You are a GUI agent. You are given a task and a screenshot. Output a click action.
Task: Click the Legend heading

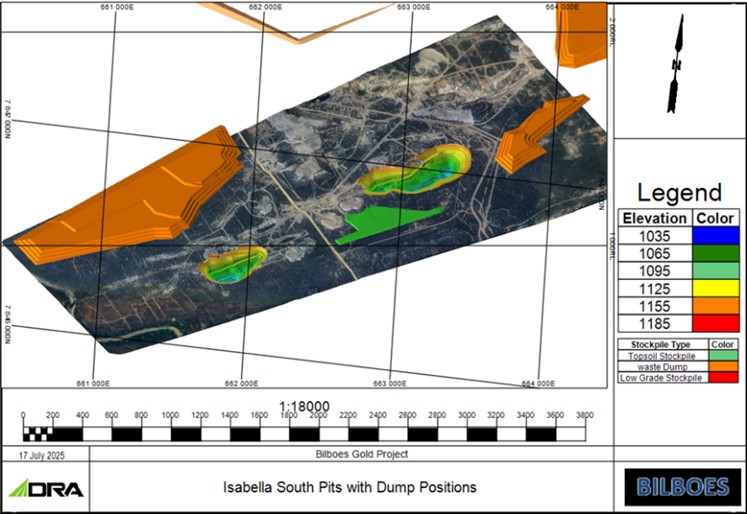(x=679, y=193)
